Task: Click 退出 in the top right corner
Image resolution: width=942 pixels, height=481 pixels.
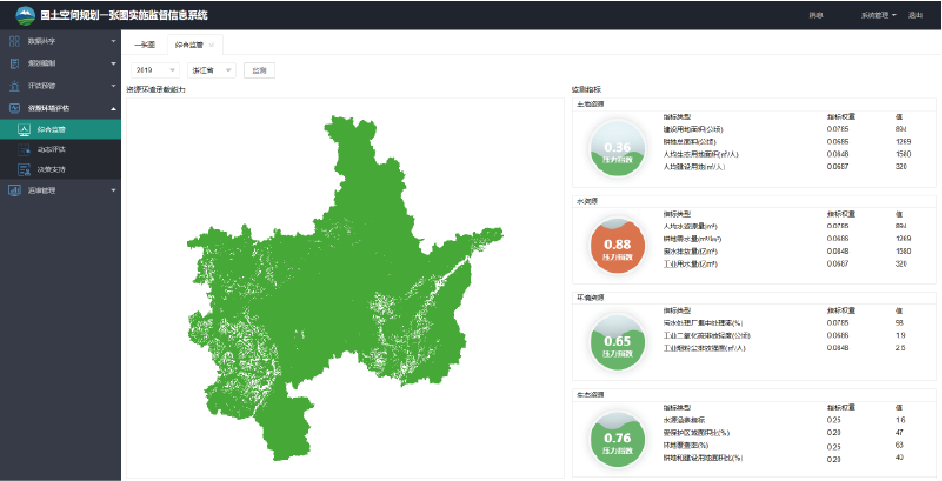Action: [915, 16]
